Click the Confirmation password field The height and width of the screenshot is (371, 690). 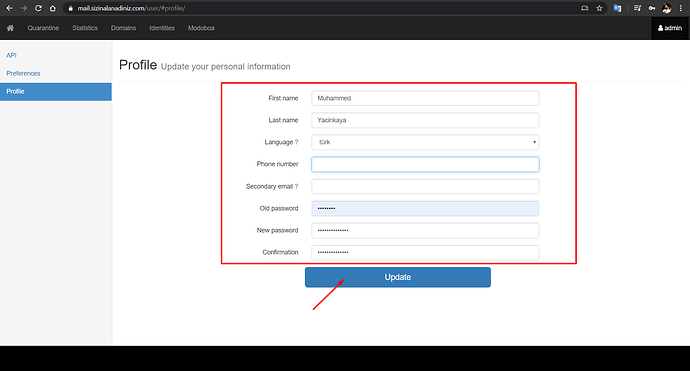(x=425, y=252)
